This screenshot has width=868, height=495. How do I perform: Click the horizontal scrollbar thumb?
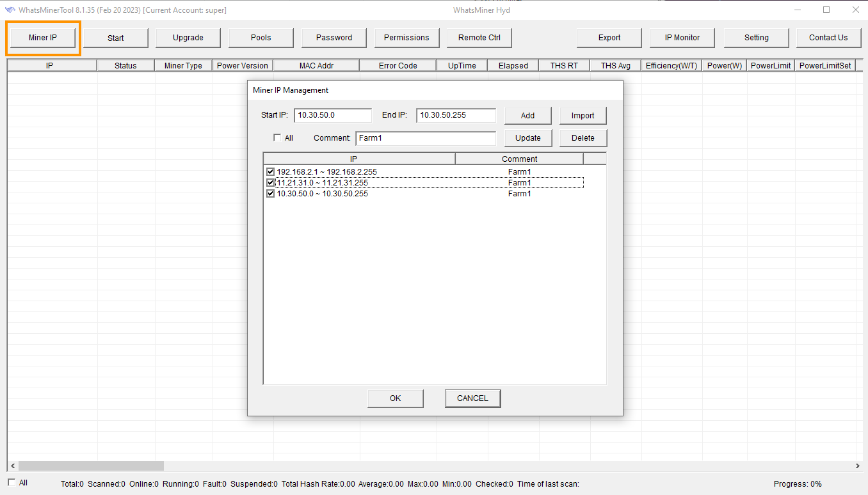click(91, 466)
